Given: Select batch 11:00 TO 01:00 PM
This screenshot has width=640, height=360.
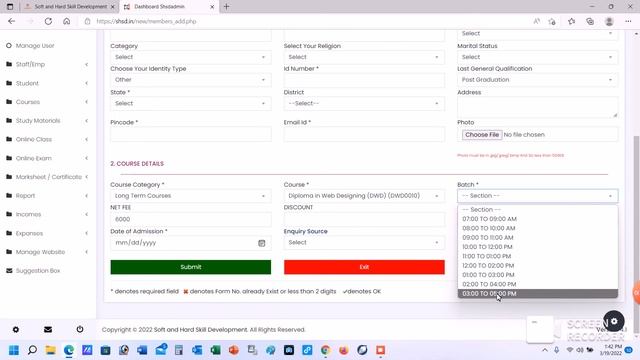Looking at the screenshot, I should pyautogui.click(x=538, y=256).
